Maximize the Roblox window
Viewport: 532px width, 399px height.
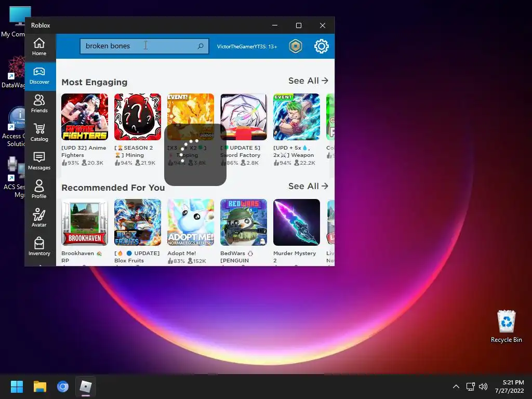point(299,25)
